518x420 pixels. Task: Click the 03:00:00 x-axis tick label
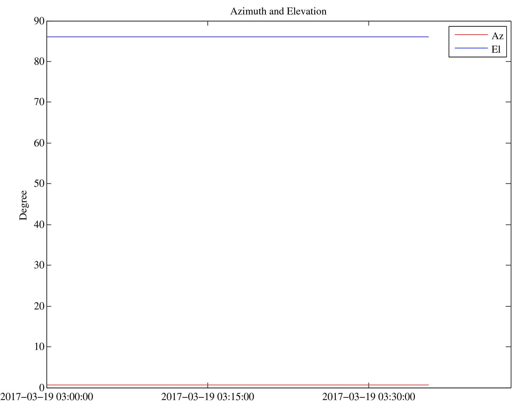47,397
